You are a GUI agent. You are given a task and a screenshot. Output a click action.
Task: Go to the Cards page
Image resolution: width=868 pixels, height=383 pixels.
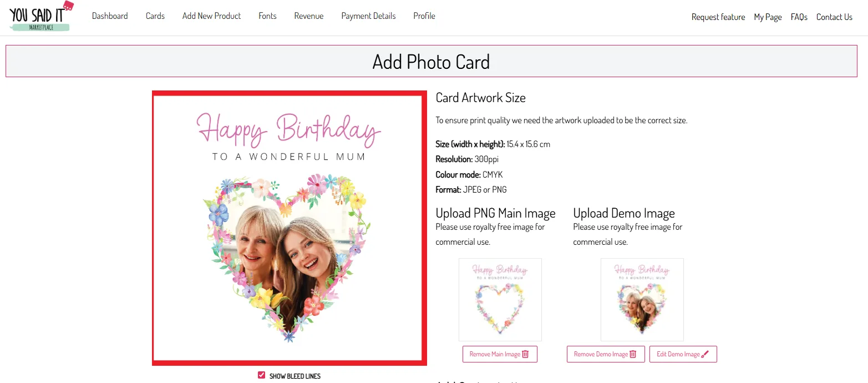[155, 16]
